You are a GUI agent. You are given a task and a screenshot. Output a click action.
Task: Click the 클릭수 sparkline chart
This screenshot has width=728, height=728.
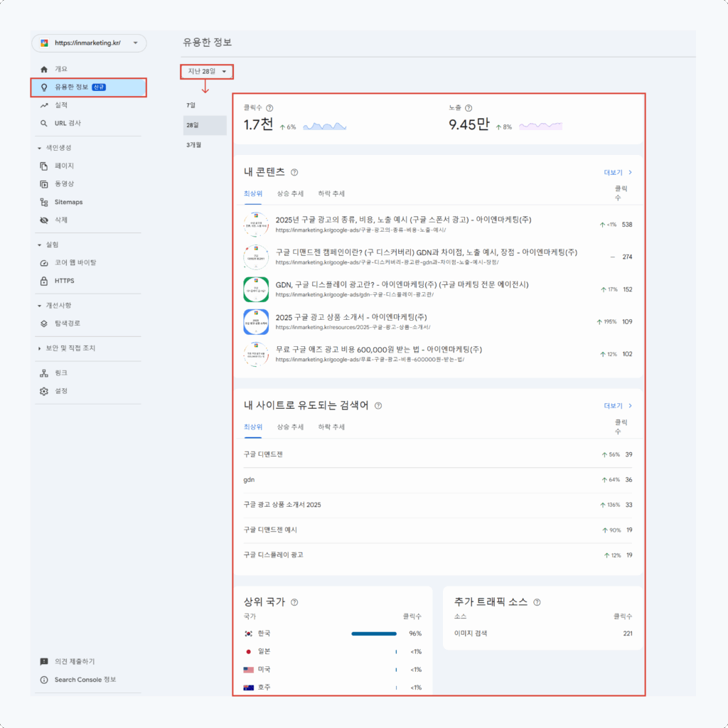[324, 126]
